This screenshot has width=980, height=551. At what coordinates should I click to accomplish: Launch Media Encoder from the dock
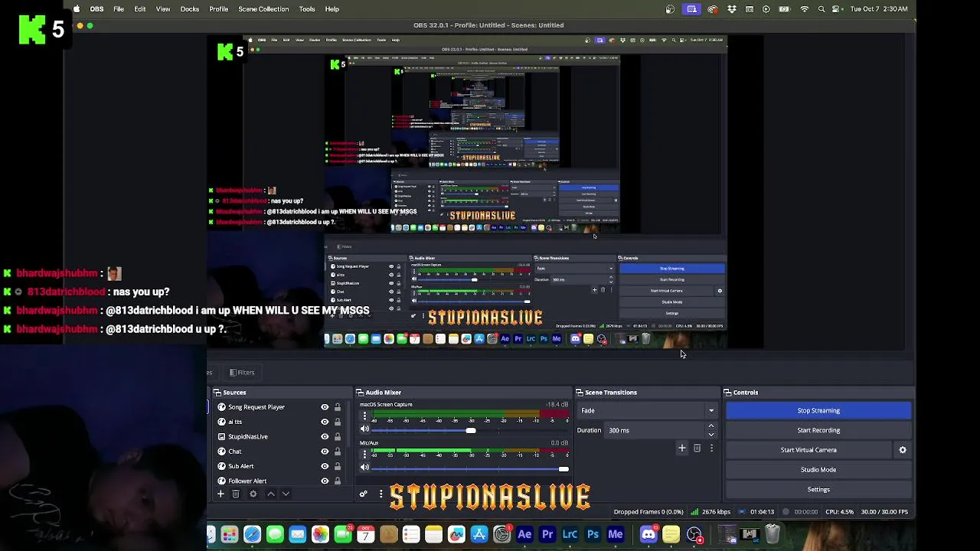(616, 534)
